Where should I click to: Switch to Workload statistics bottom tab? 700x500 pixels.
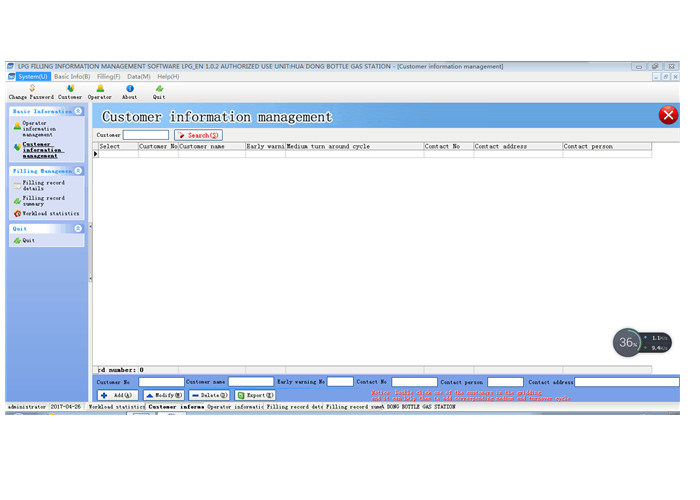point(117,407)
